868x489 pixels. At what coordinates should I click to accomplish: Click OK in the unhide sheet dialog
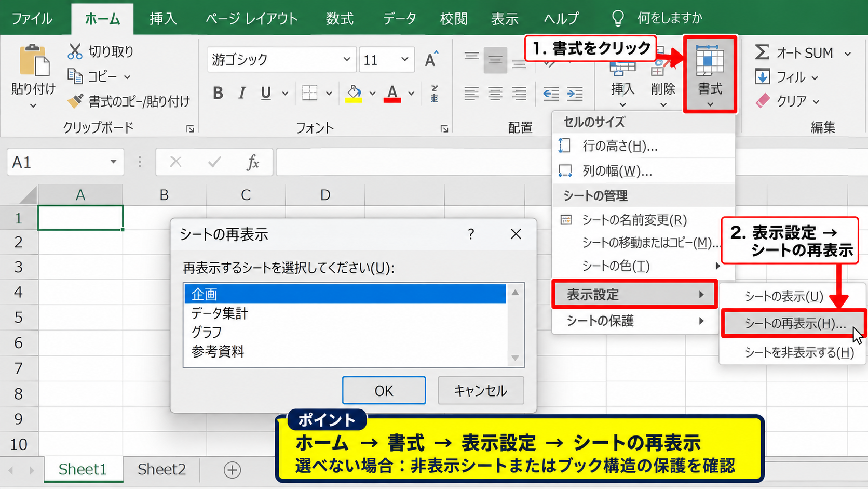click(x=384, y=390)
